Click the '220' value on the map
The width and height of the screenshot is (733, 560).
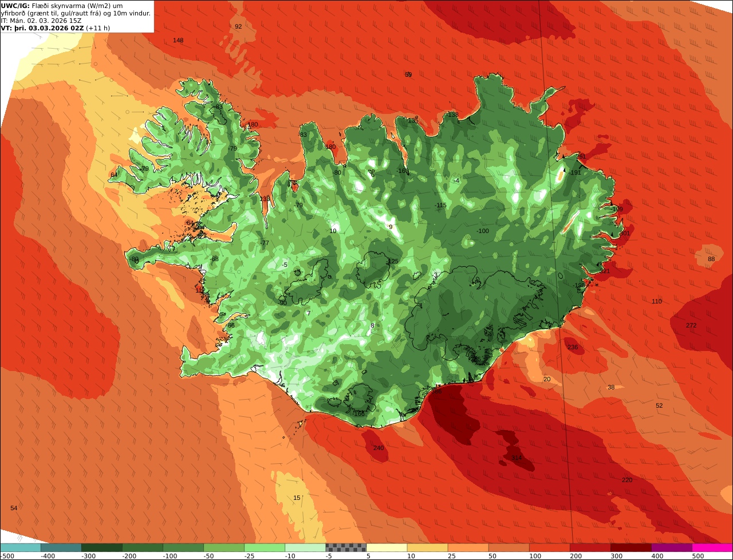click(x=627, y=480)
